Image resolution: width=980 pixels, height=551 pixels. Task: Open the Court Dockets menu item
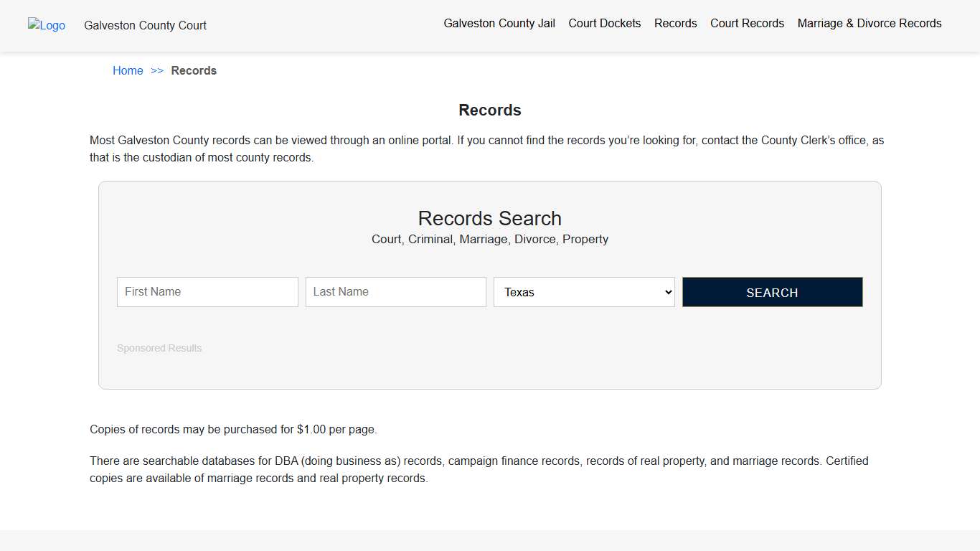[x=604, y=23]
